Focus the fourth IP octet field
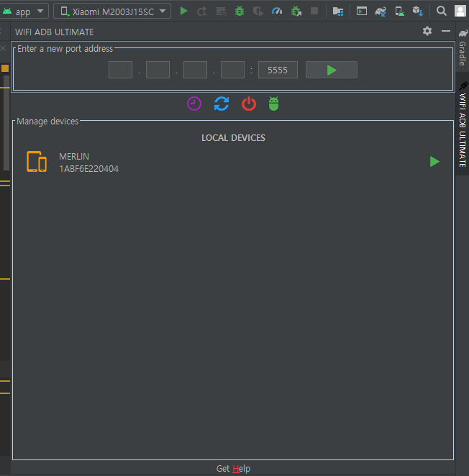The image size is (469, 476). 232,70
